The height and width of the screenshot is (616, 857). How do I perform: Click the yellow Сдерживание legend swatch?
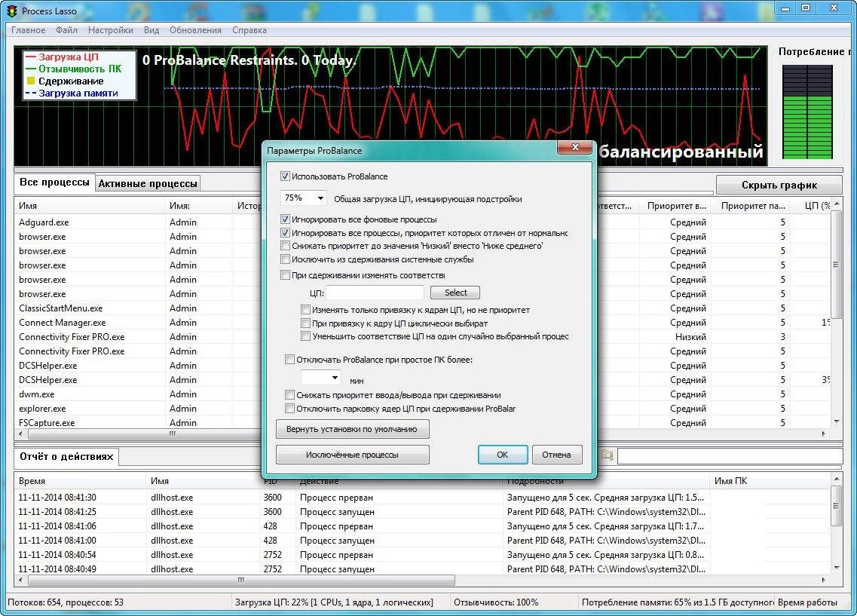tap(31, 81)
